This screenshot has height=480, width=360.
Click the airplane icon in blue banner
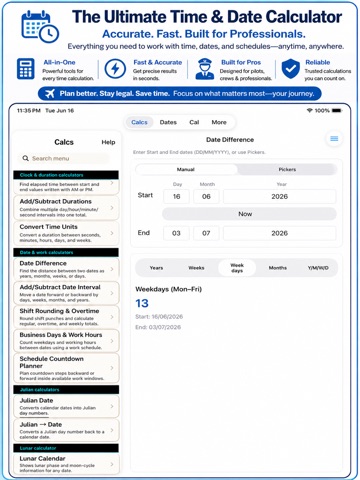50,94
